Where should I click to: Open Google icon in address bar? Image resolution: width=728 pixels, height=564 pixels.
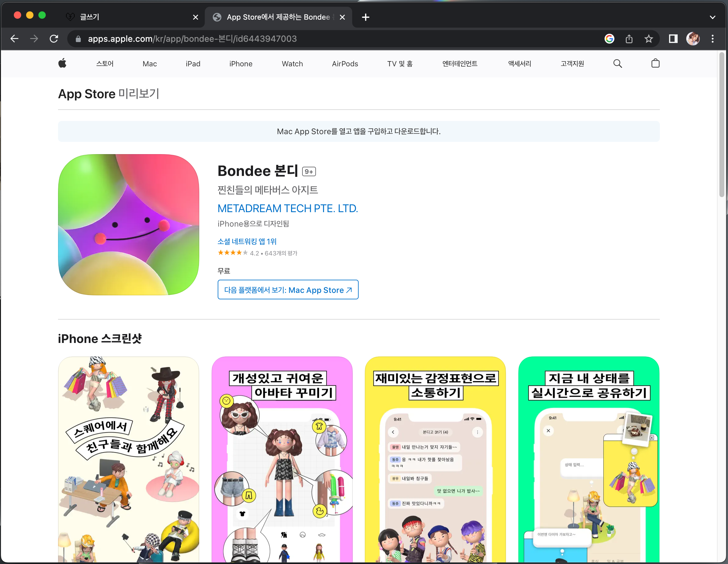click(x=609, y=39)
